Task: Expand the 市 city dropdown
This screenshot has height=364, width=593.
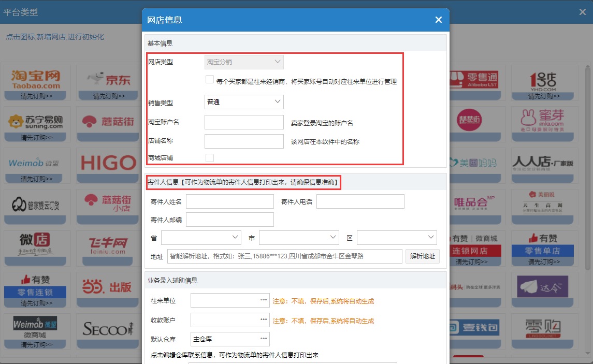Action: click(299, 238)
